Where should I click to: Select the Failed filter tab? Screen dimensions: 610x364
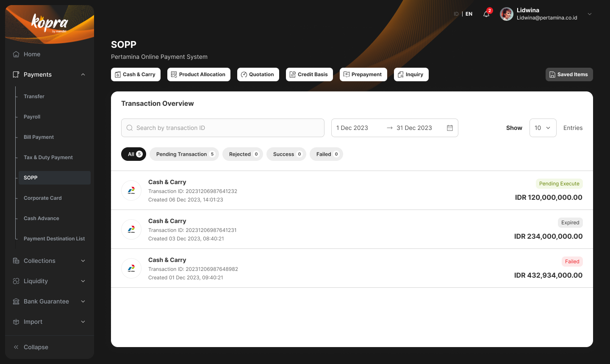[x=326, y=154]
